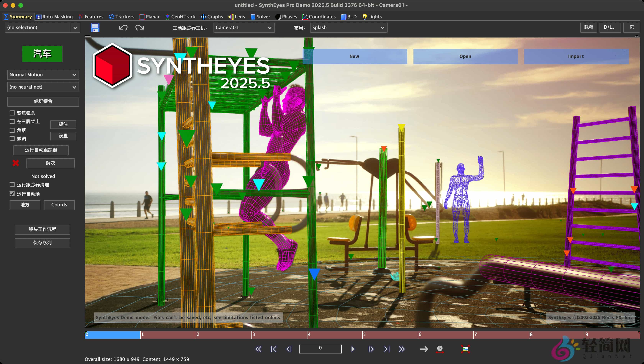
Task: Uncheck the 运行自动场 checkbox
Action: (12, 194)
